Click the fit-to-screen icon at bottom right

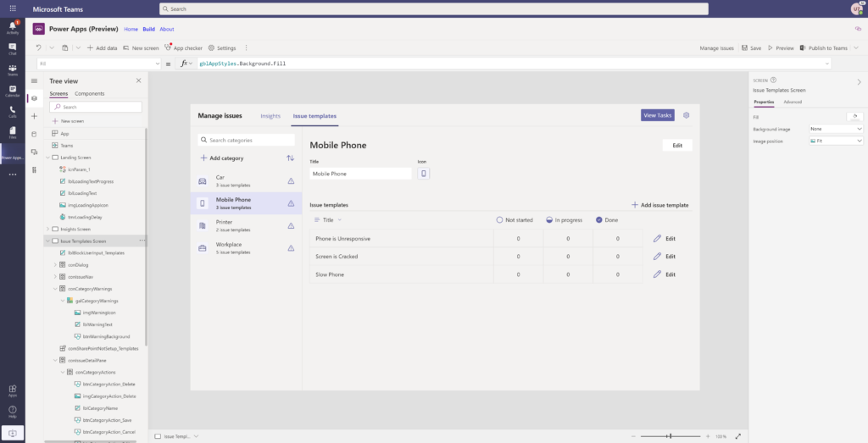[738, 436]
